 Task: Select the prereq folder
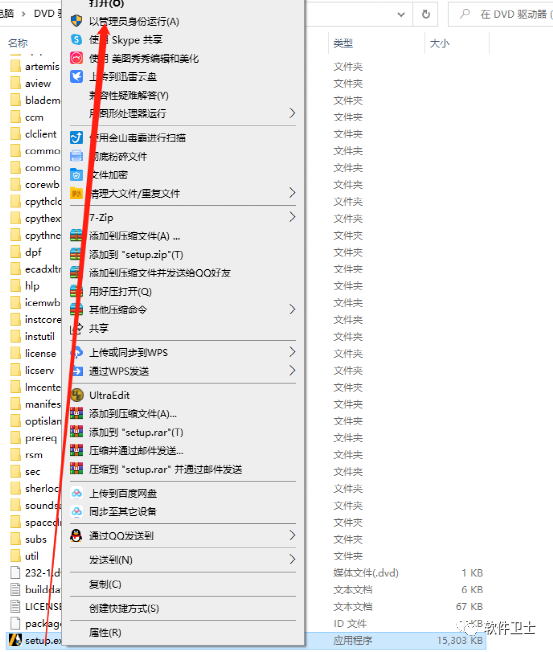(34, 438)
